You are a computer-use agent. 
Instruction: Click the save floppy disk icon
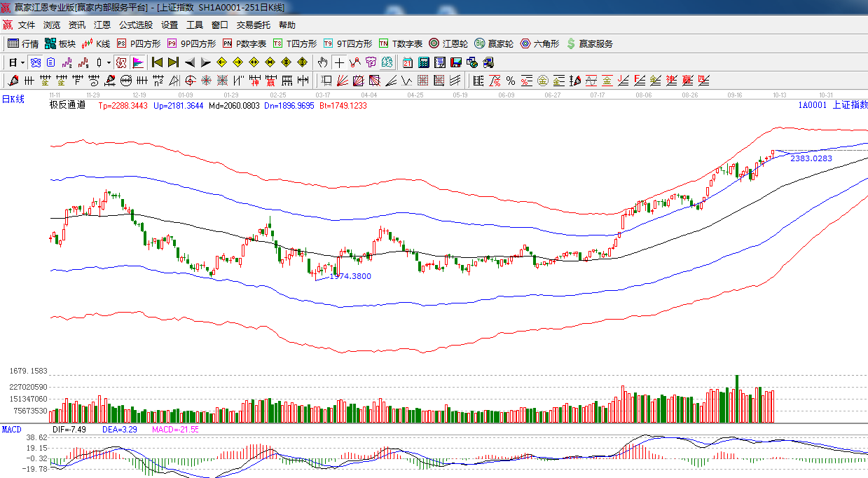click(x=455, y=62)
